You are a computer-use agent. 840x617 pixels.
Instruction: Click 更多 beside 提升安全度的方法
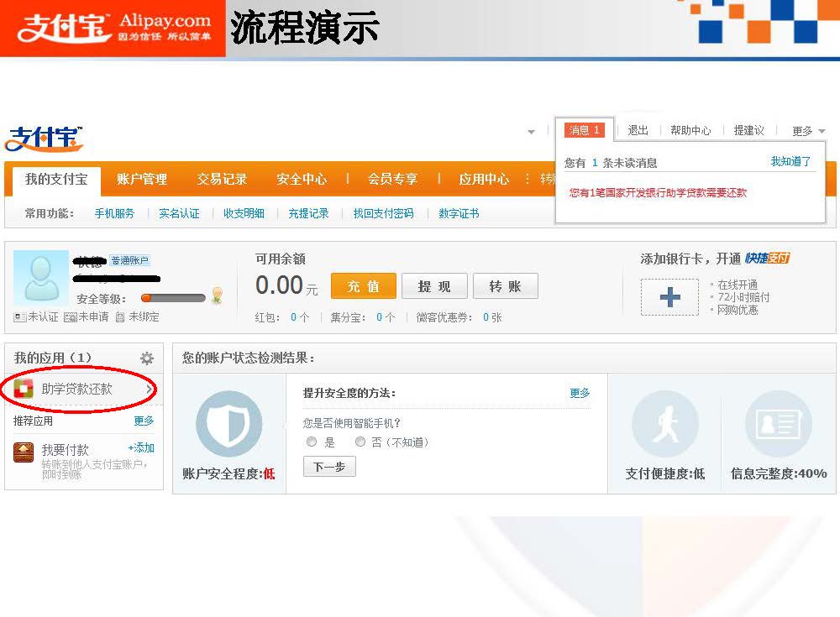click(580, 393)
